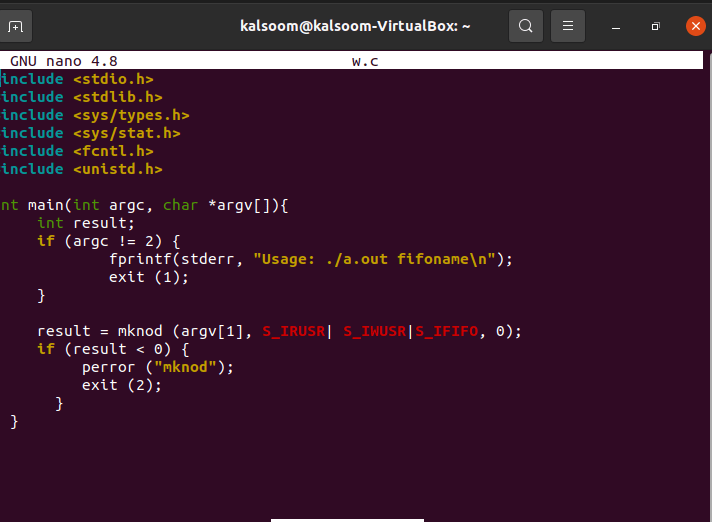Maximize the terminal window
The width and height of the screenshot is (712, 522).
point(655,27)
